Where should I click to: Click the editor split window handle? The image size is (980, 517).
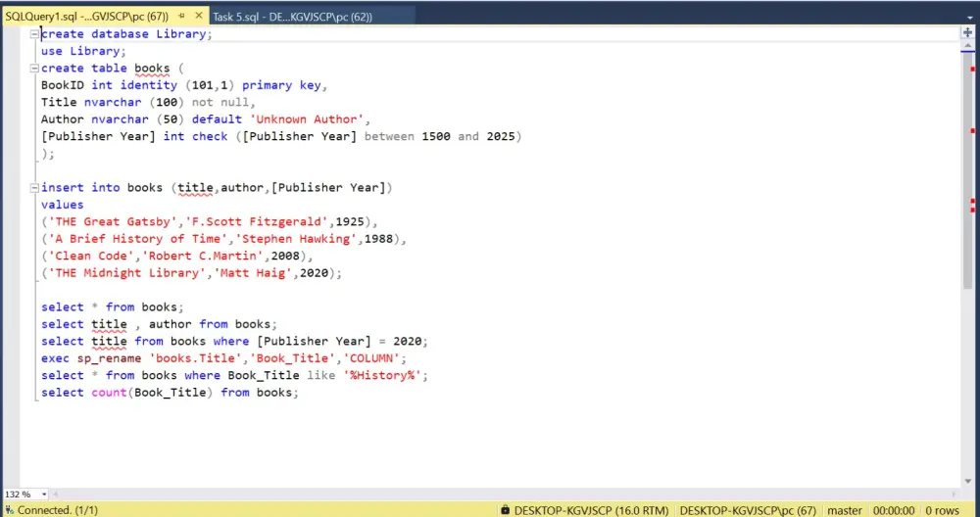point(967,32)
